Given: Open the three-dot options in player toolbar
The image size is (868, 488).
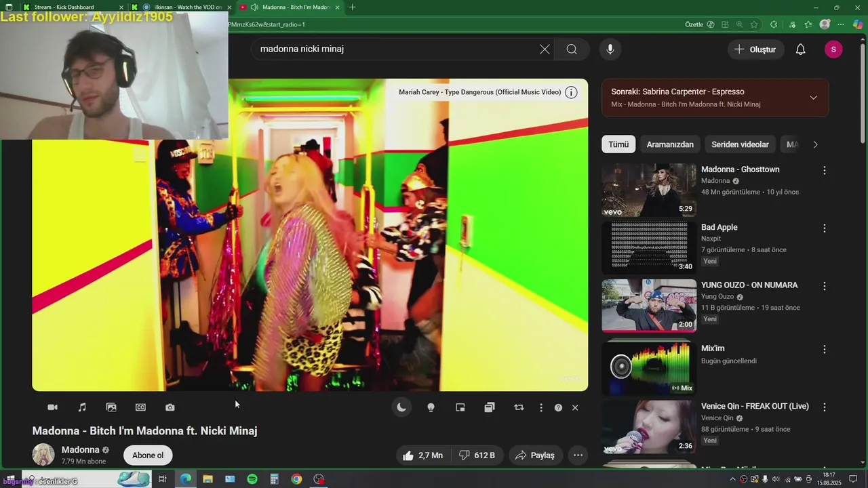Looking at the screenshot, I should click(540, 407).
